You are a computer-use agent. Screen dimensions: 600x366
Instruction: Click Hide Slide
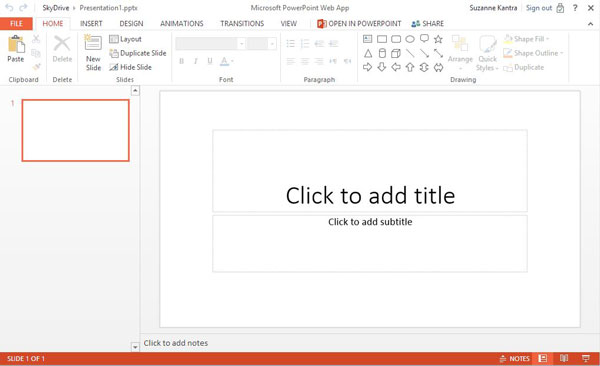click(x=130, y=67)
